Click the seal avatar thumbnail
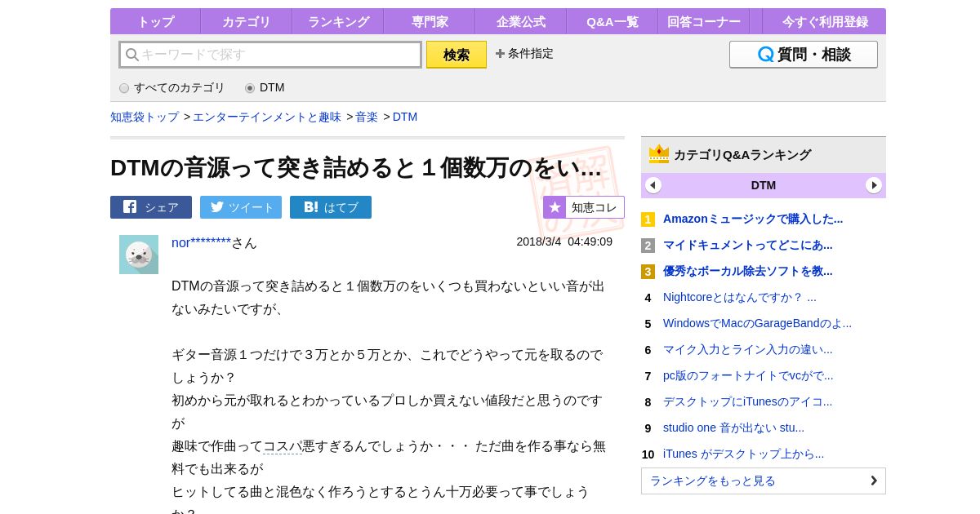980x514 pixels. click(x=139, y=255)
